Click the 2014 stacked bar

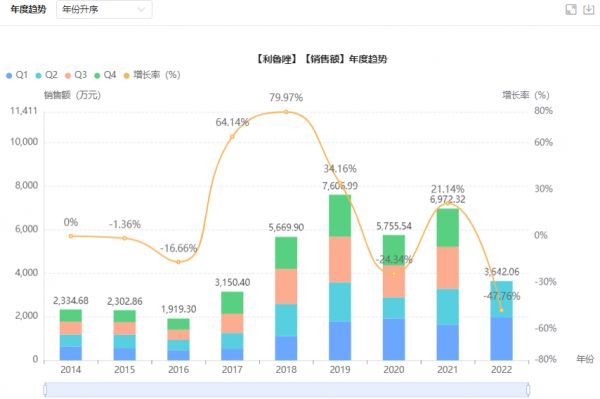click(71, 335)
